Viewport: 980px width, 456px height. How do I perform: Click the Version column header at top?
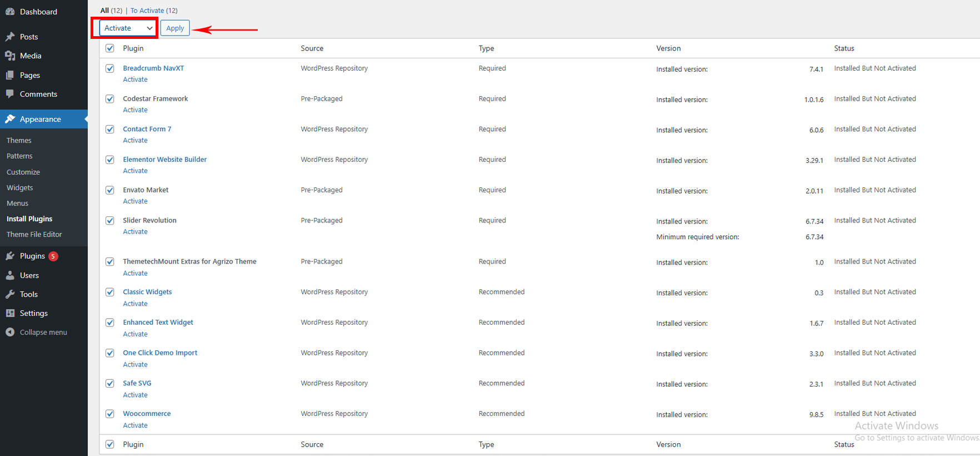click(x=668, y=48)
